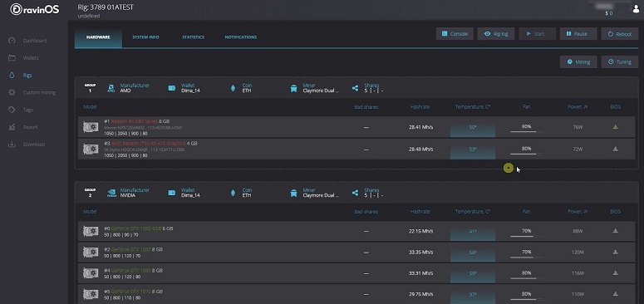Download BIOS for RX 470 card
Image resolution: width=644 pixels, height=304 pixels.
coord(615,149)
